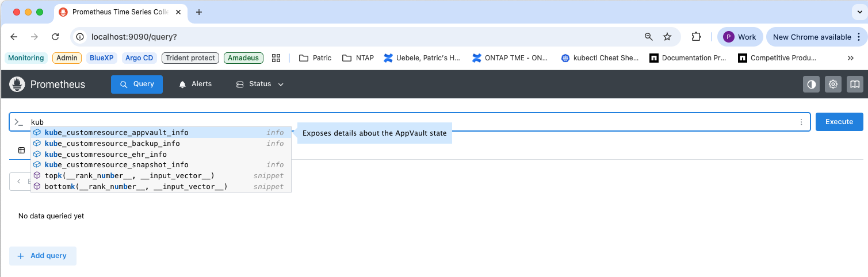
Task: Click the previous arrow under the query panel
Action: [x=18, y=182]
